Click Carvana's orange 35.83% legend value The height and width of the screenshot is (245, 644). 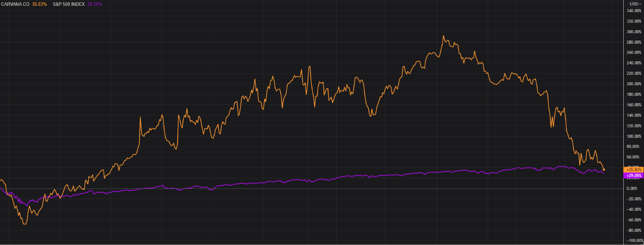[x=39, y=4]
